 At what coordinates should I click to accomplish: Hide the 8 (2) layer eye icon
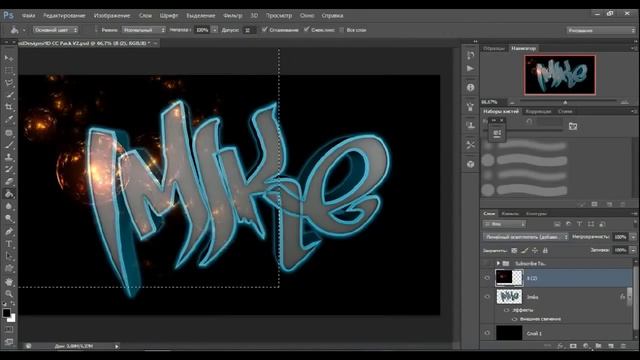point(487,278)
